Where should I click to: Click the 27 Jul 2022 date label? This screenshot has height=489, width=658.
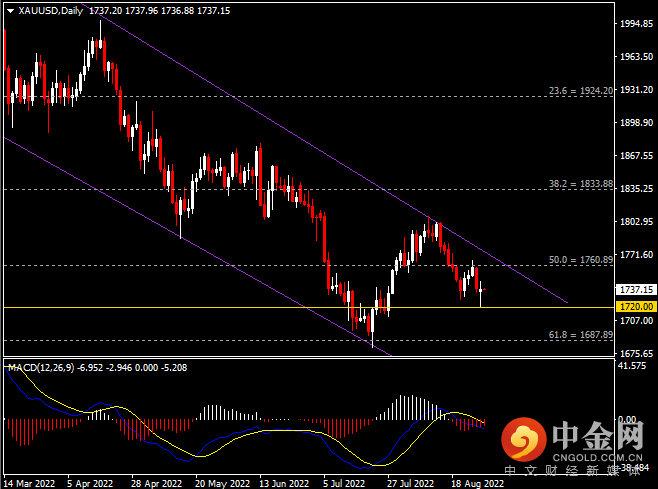pos(410,484)
